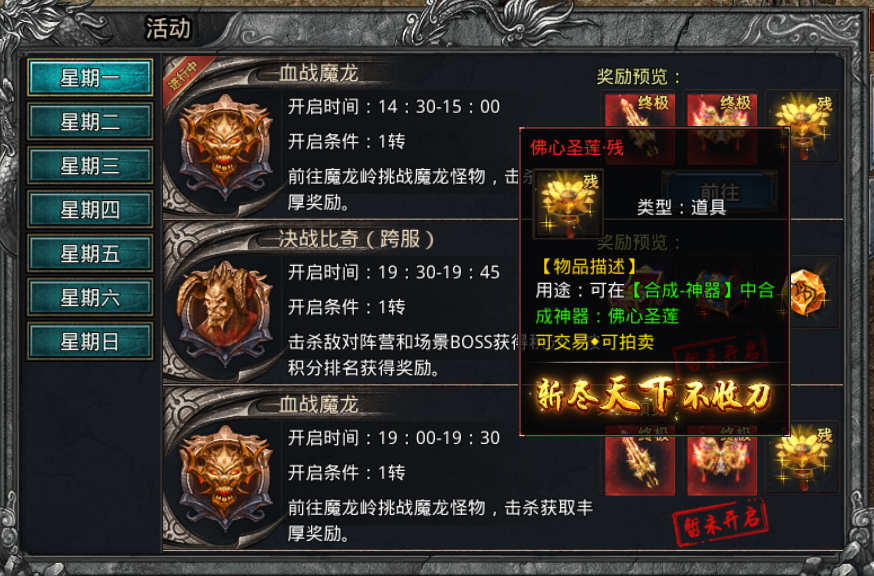The width and height of the screenshot is (874, 576).
Task: Click the 决战比奇（跨服）activity title
Action: point(357,239)
